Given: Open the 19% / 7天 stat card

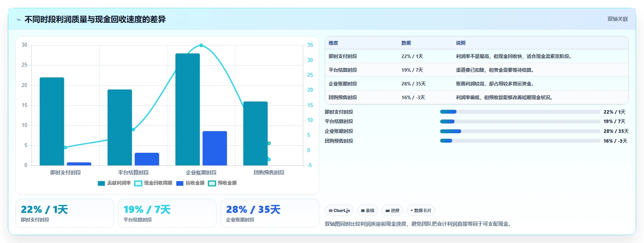Looking at the screenshot, I should [x=167, y=213].
